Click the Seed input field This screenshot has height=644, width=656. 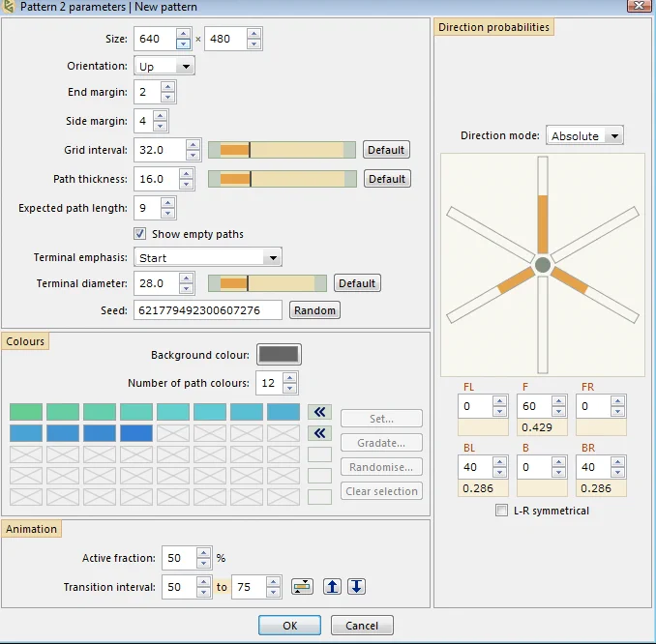tap(208, 310)
